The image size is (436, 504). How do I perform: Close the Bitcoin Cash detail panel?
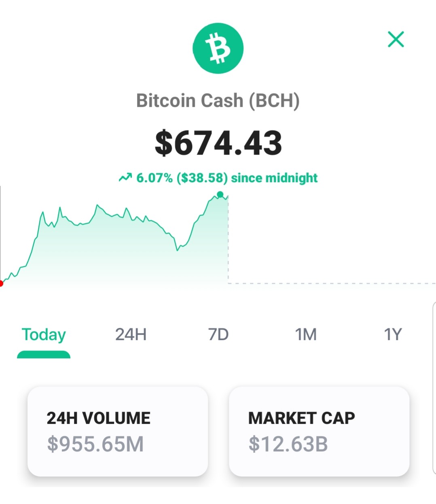pos(396,39)
